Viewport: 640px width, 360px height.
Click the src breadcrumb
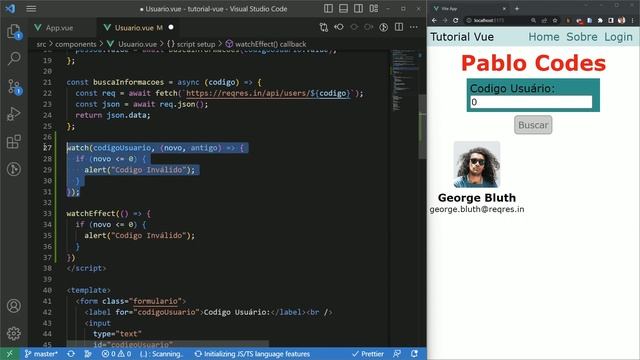pyautogui.click(x=41, y=44)
